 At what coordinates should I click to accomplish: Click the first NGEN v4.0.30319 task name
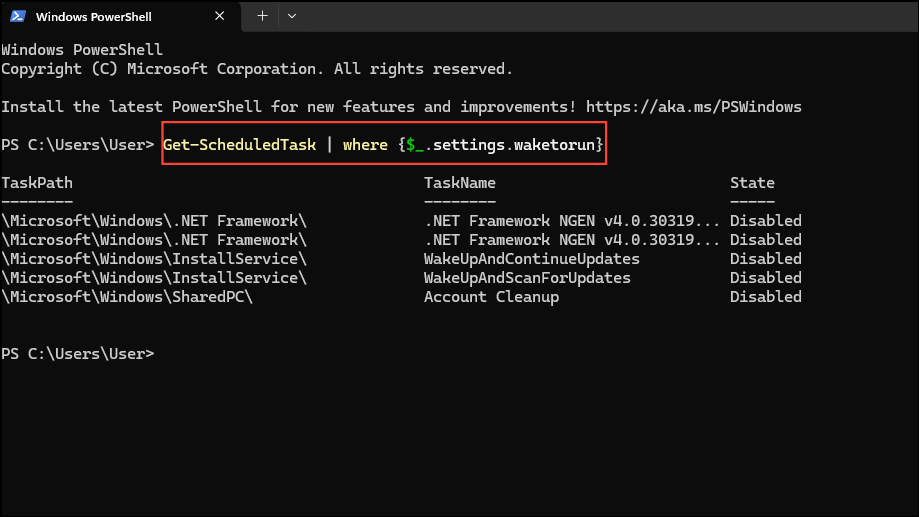(x=571, y=221)
